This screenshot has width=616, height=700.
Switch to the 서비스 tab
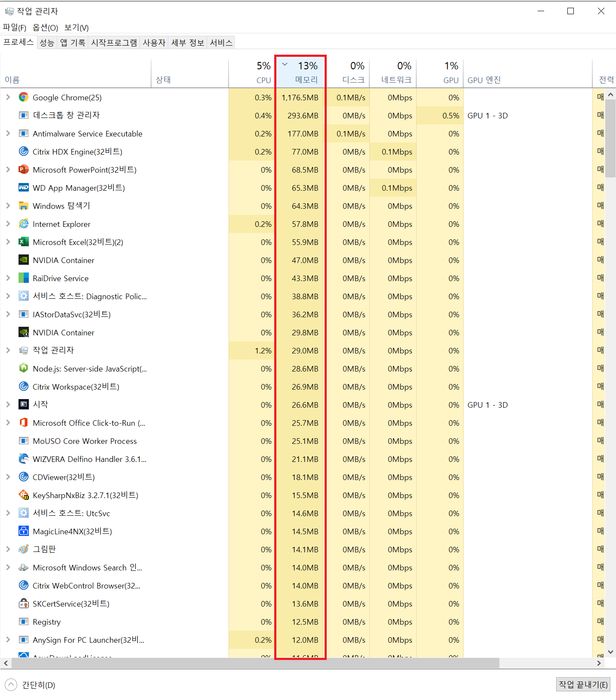(221, 43)
